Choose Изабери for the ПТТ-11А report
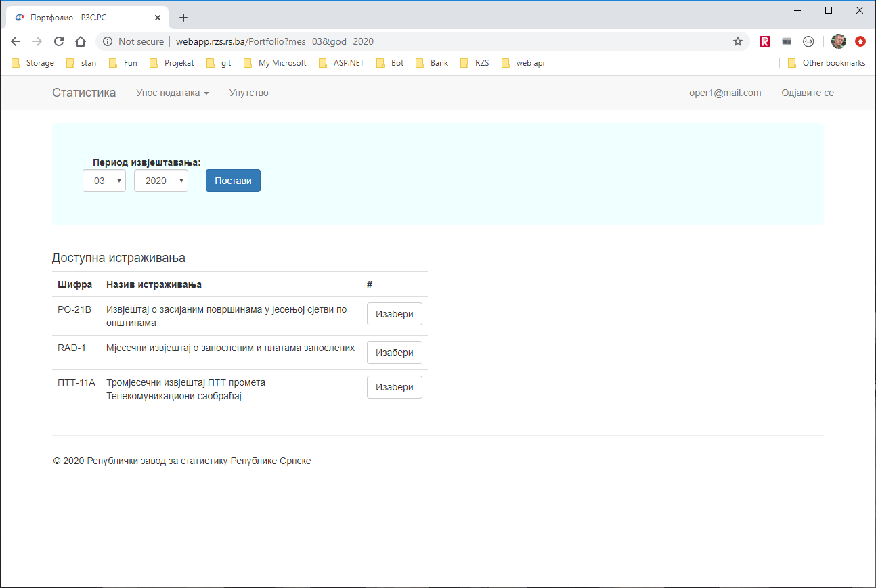This screenshot has height=588, width=876. pos(394,387)
